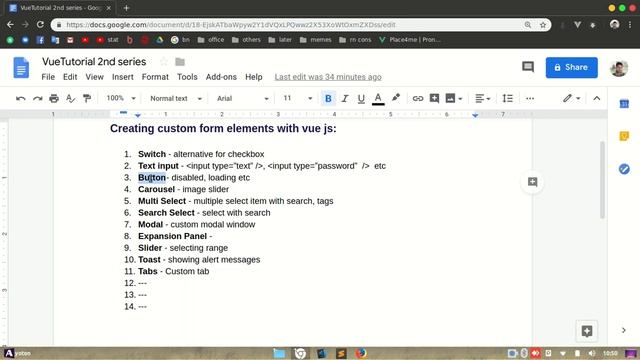
Task: Open Calendar in the side panel
Action: 624,104
